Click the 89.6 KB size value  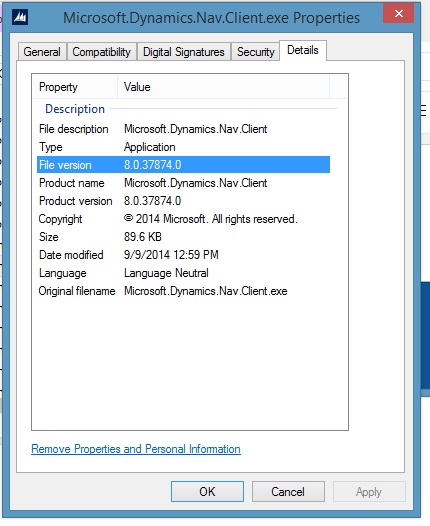[143, 237]
